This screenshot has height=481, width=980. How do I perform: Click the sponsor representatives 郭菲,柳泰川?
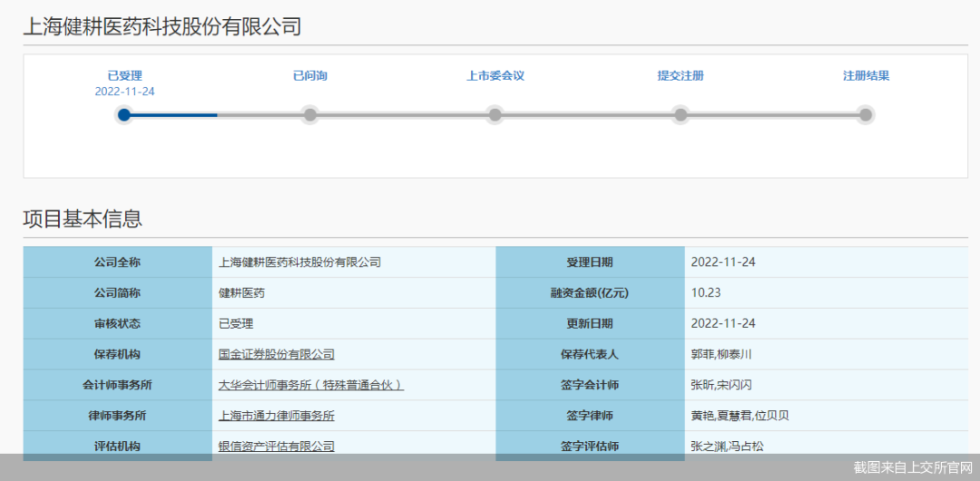(720, 355)
